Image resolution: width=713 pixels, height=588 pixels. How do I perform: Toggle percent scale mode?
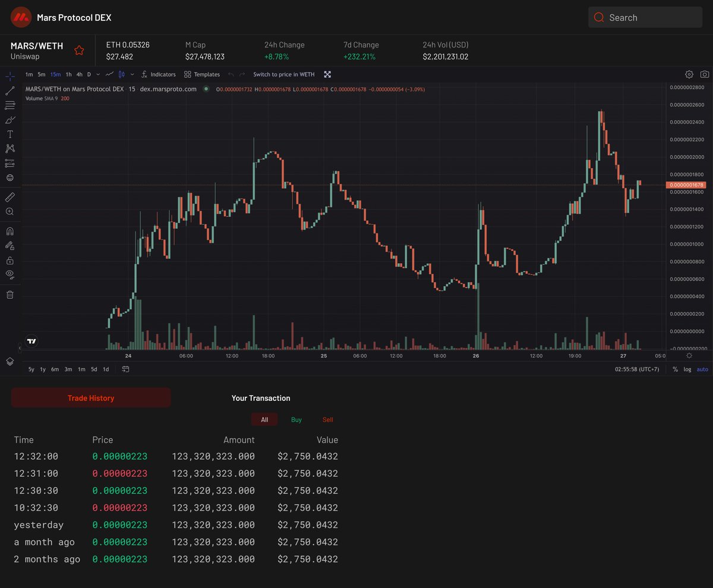tap(675, 369)
